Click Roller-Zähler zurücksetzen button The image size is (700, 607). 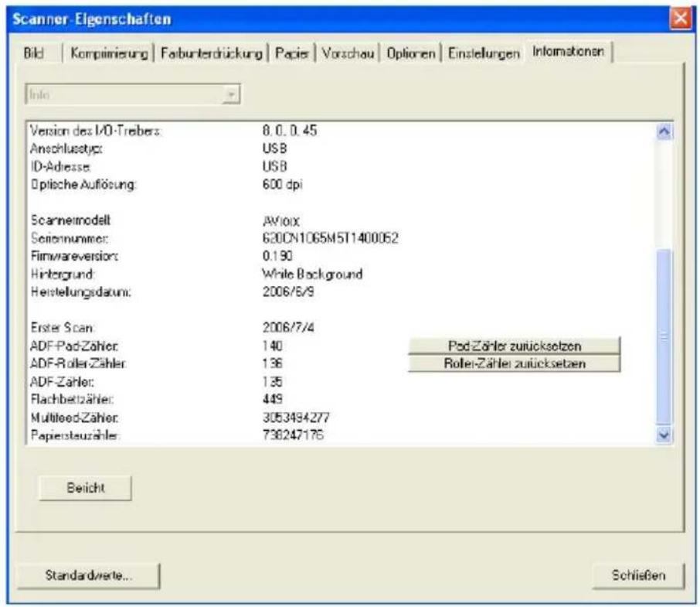pos(515,363)
